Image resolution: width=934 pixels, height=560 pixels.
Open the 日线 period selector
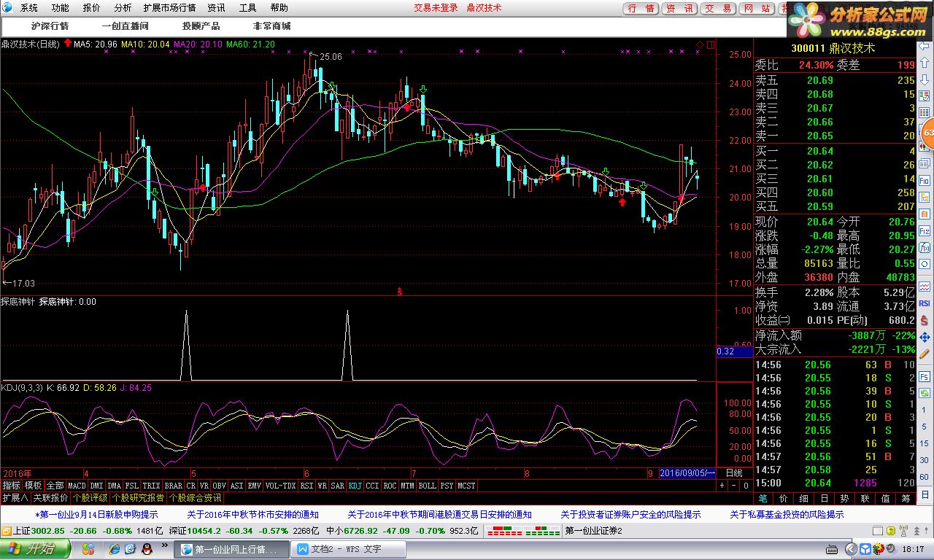pos(734,474)
